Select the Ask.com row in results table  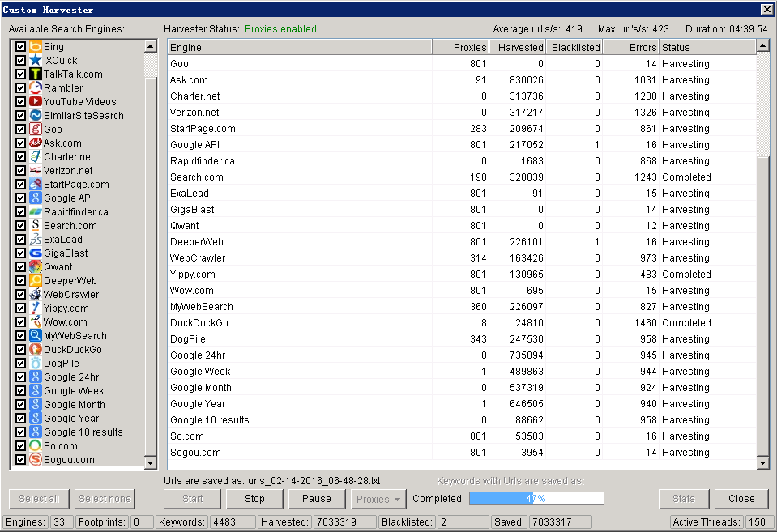tap(462, 79)
